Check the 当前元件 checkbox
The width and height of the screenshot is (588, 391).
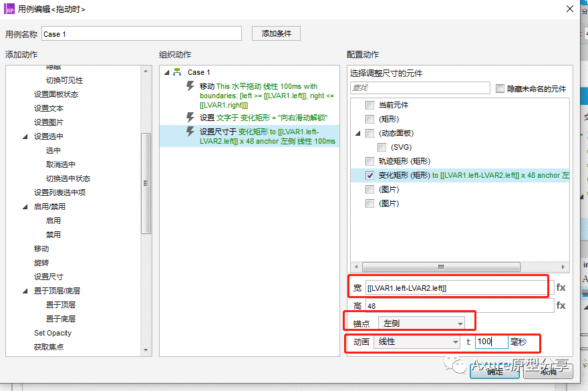(370, 105)
